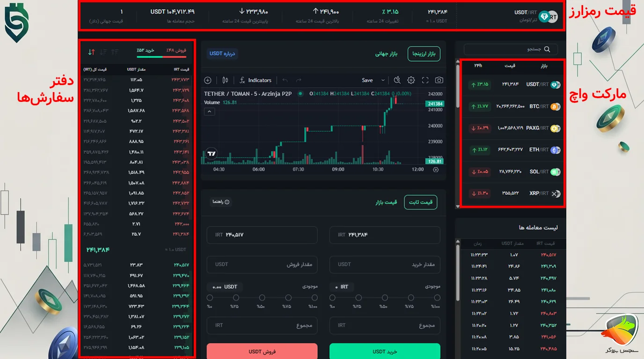
Task: Open the Save layout dropdown arrow
Action: click(x=383, y=80)
